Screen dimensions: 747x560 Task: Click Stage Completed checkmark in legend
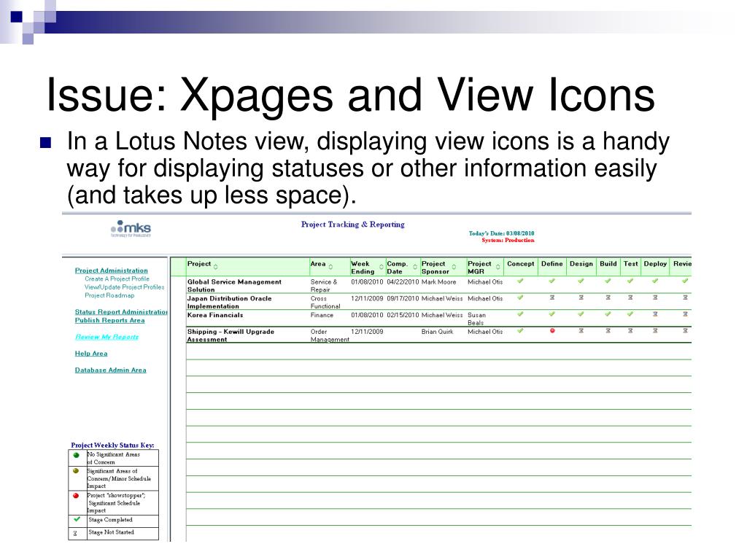pos(77,519)
